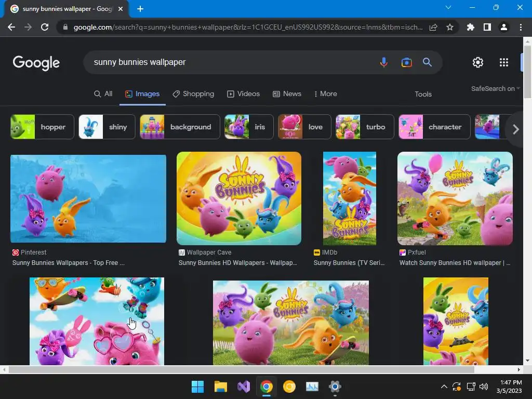Start voice search with the microphone
This screenshot has height=399, width=532.
tap(384, 62)
